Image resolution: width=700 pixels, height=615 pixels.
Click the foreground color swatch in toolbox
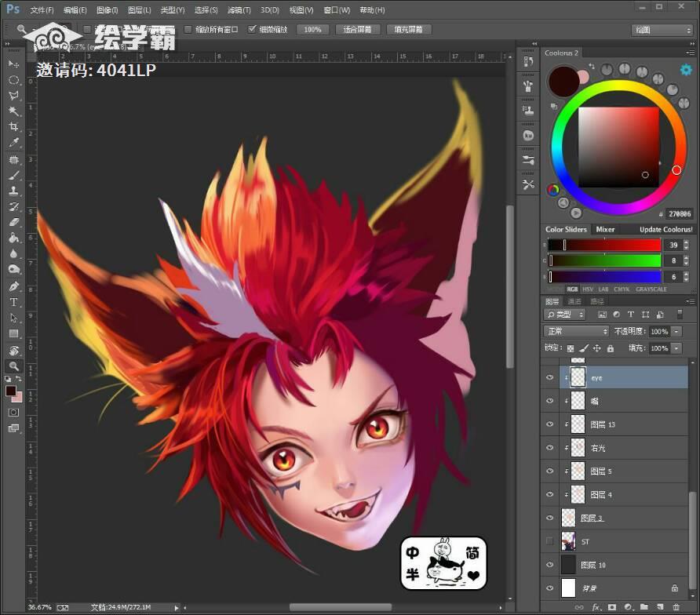tap(10, 391)
